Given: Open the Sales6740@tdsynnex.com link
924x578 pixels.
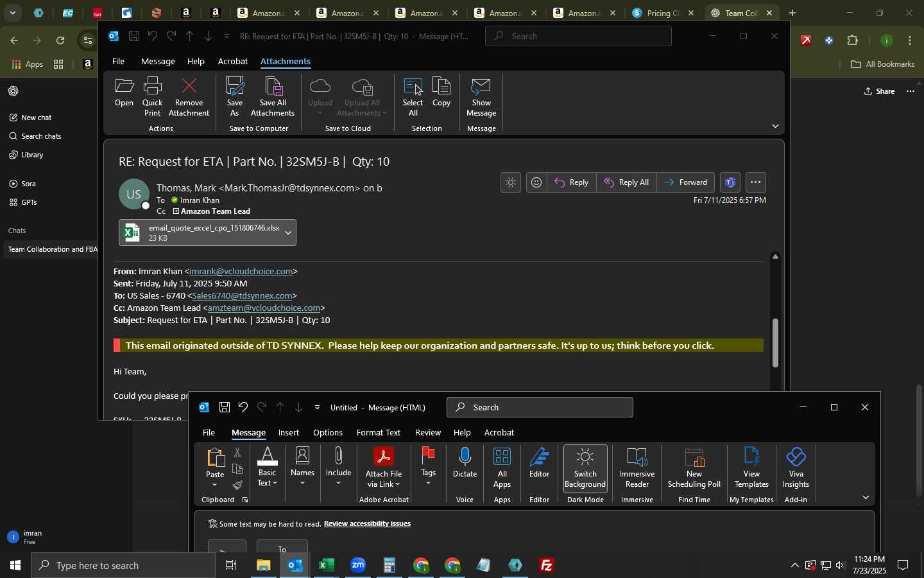Looking at the screenshot, I should 242,296.
